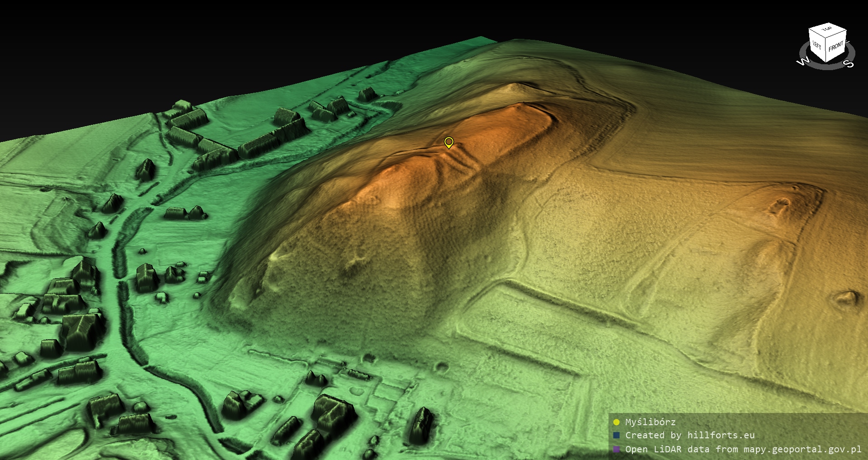
Task: Click the yellow dot beside Myślibórz
Action: (x=616, y=422)
